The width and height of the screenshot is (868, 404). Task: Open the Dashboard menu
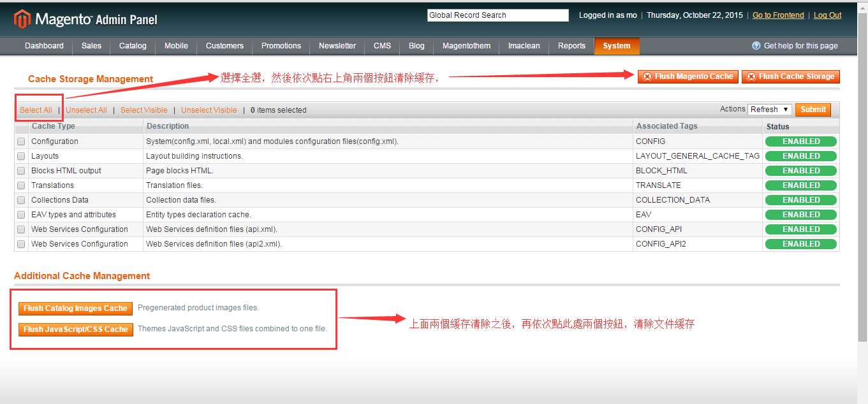44,46
